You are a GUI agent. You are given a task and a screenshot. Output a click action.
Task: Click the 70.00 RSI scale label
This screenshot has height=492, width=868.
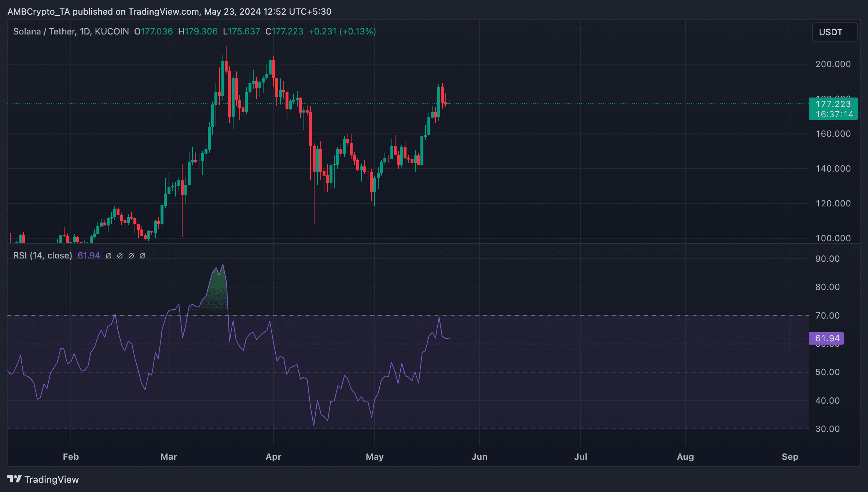click(x=827, y=316)
